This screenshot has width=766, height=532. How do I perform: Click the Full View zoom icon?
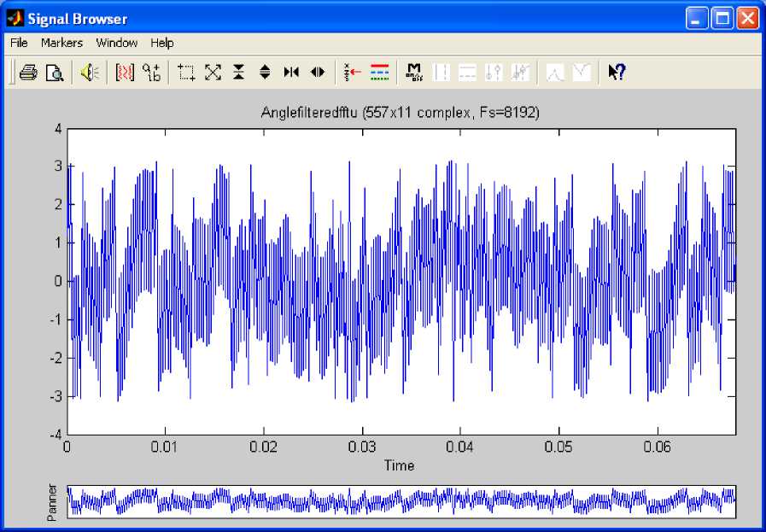213,73
